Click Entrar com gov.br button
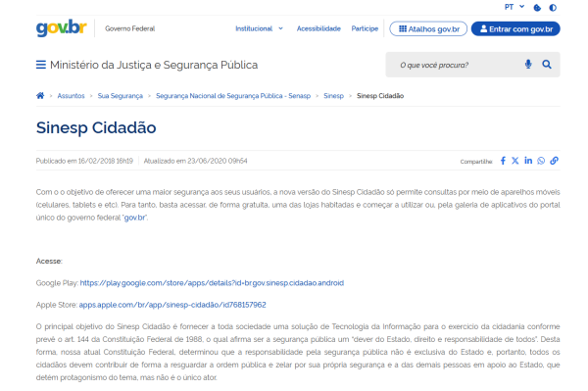Screen dimensions: 588x391 [515, 28]
